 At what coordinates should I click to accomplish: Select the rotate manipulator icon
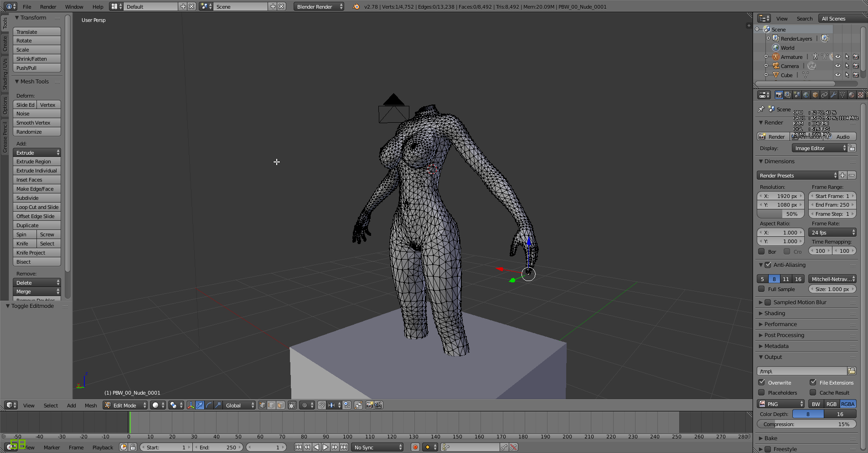[x=209, y=405]
